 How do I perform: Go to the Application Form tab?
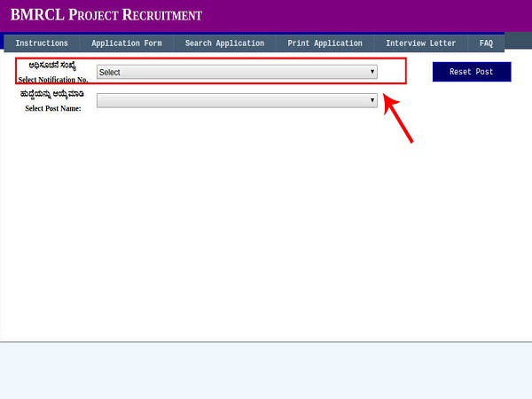(127, 43)
